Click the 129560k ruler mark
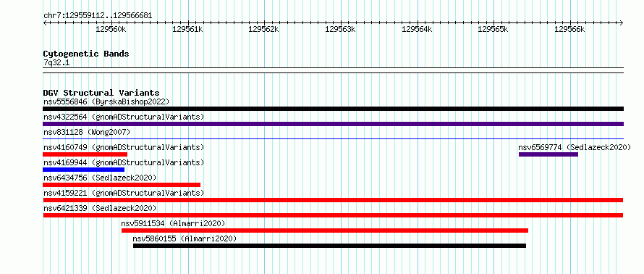This screenshot has width=644, height=274. (x=111, y=29)
